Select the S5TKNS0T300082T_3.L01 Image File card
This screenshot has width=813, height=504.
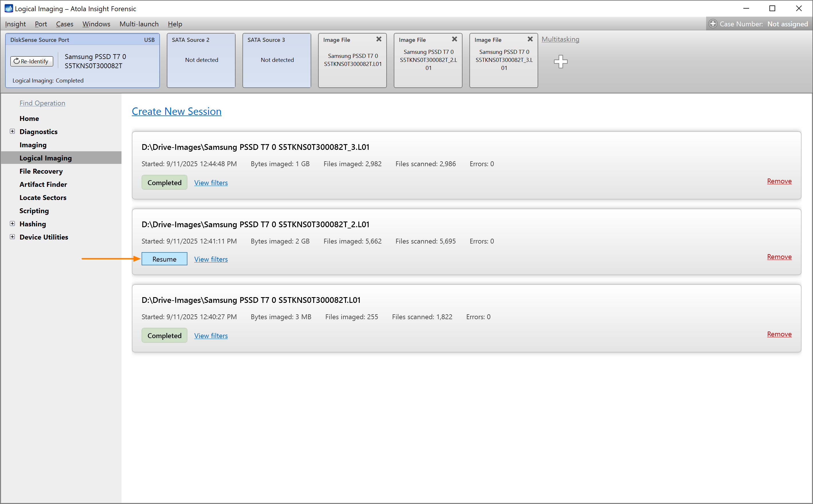pos(504,60)
